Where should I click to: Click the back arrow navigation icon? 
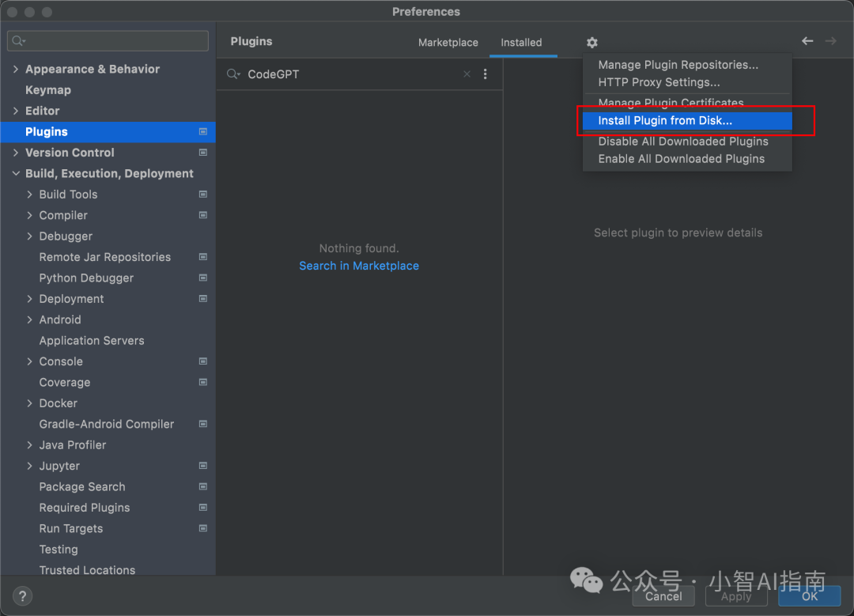click(x=807, y=41)
